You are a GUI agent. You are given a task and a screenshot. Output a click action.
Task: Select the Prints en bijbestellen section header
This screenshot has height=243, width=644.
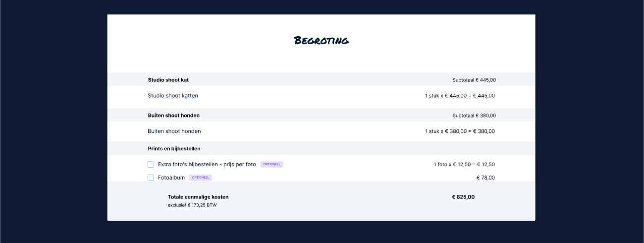[174, 148]
